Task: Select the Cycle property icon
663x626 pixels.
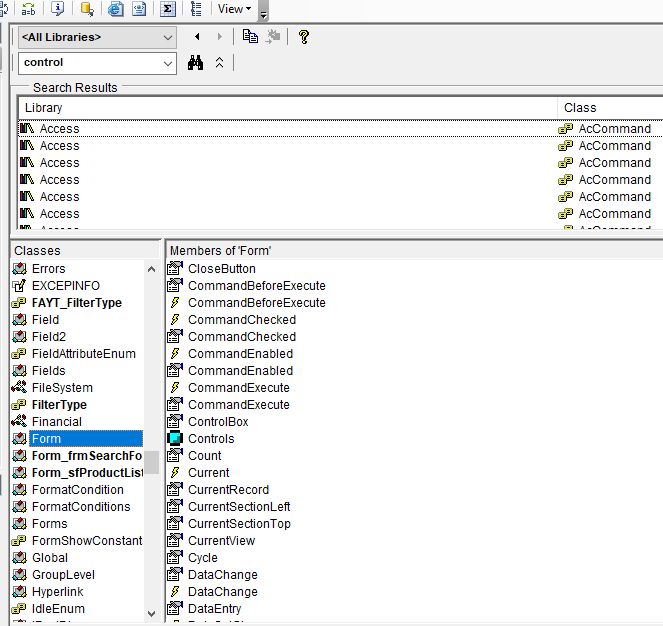Action: coord(175,557)
